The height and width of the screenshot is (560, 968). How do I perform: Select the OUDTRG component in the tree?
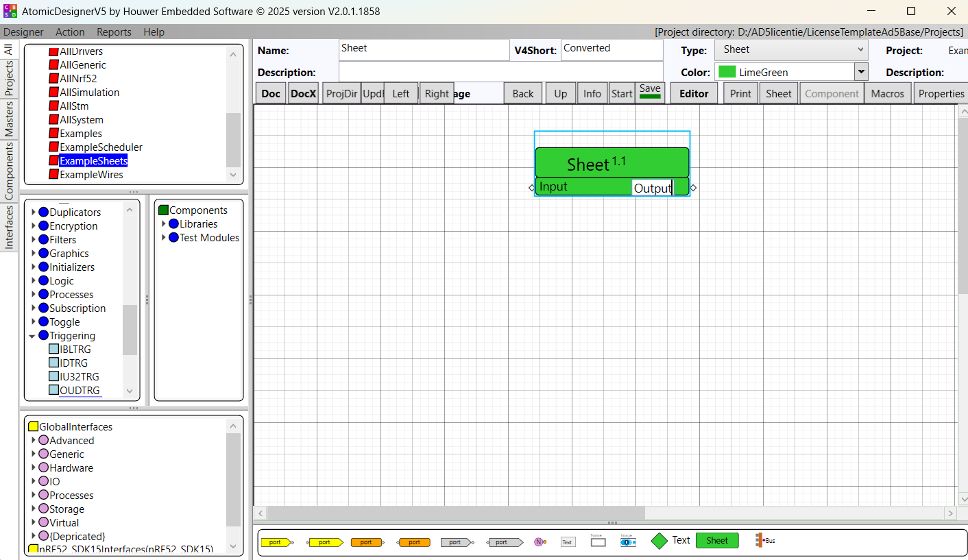pyautogui.click(x=80, y=391)
